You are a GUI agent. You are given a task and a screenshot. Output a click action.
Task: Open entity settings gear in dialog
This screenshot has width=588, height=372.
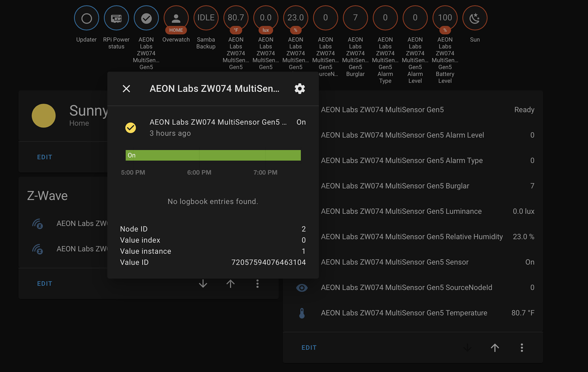pos(300,89)
